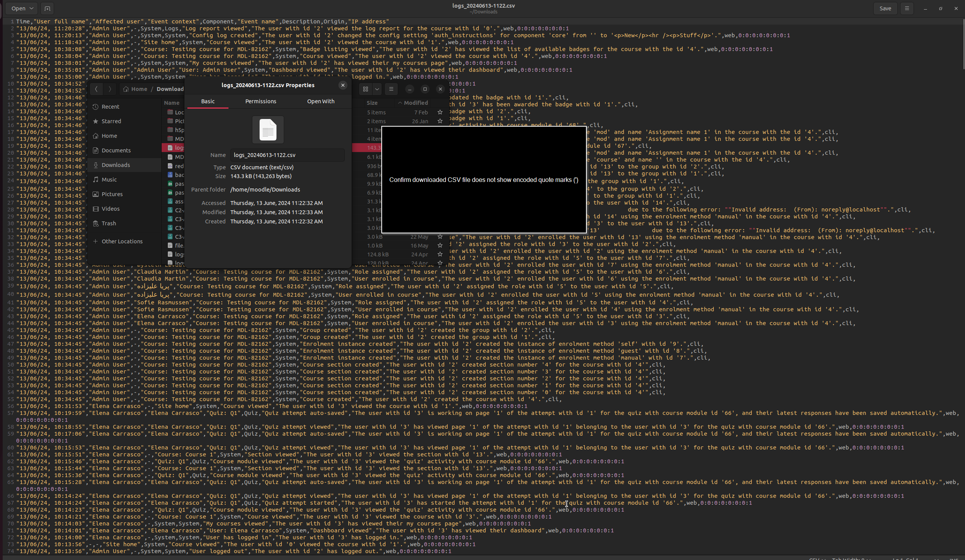Click the document icon in Properties dialog
This screenshot has height=560, width=965.
tap(268, 130)
